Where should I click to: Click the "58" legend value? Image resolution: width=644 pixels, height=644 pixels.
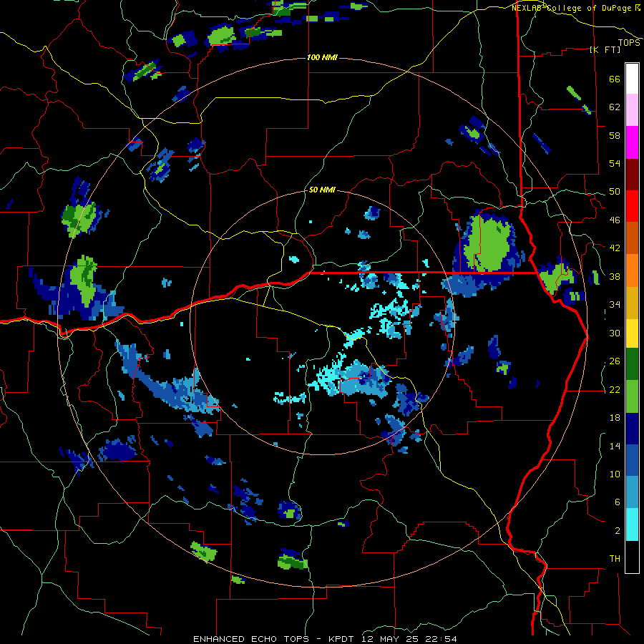[615, 135]
